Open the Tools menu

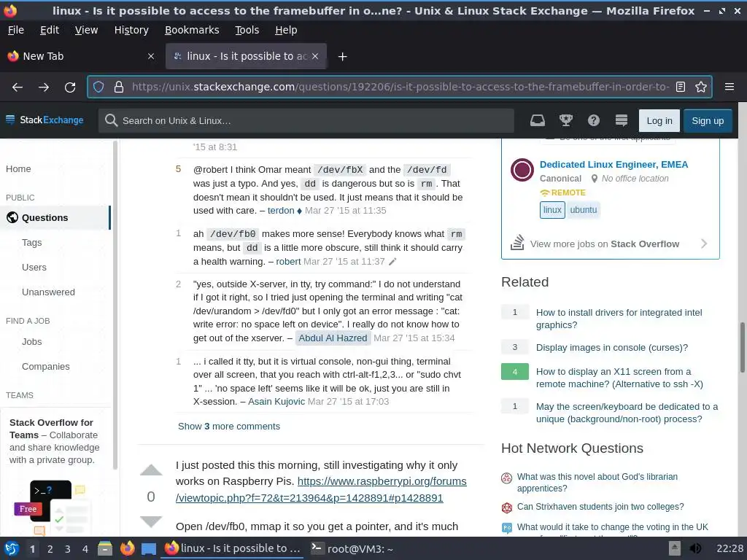coord(247,30)
